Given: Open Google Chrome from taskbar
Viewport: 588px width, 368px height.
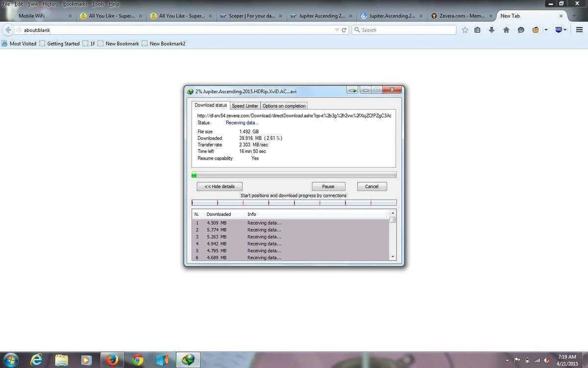Looking at the screenshot, I should click(138, 360).
